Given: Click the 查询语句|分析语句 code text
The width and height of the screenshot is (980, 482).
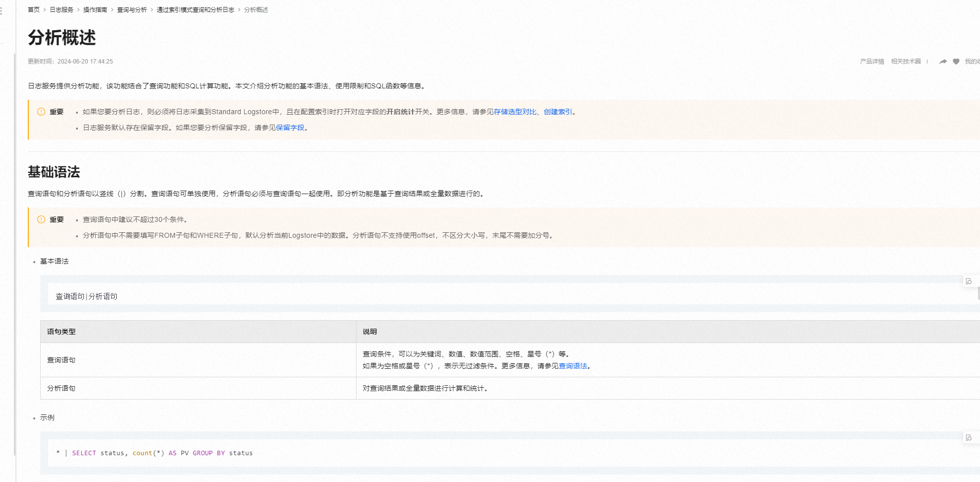Looking at the screenshot, I should (x=86, y=296).
